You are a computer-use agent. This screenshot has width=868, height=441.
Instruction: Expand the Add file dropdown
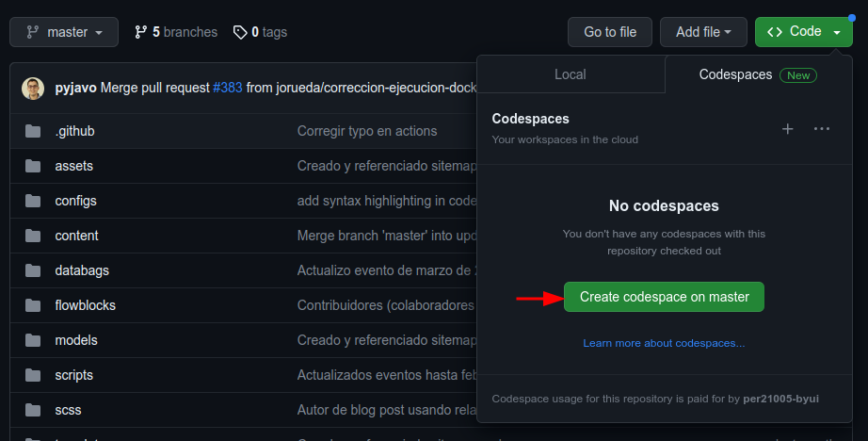pyautogui.click(x=703, y=32)
